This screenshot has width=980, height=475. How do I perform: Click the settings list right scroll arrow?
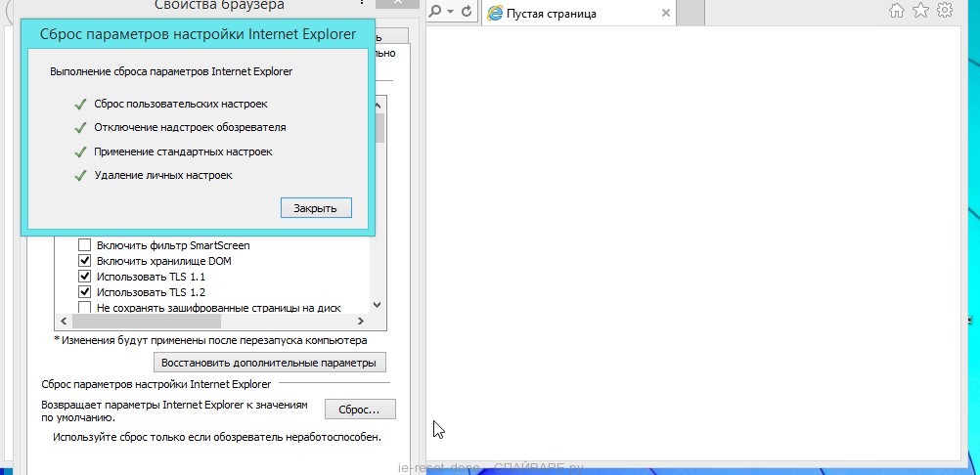361,321
